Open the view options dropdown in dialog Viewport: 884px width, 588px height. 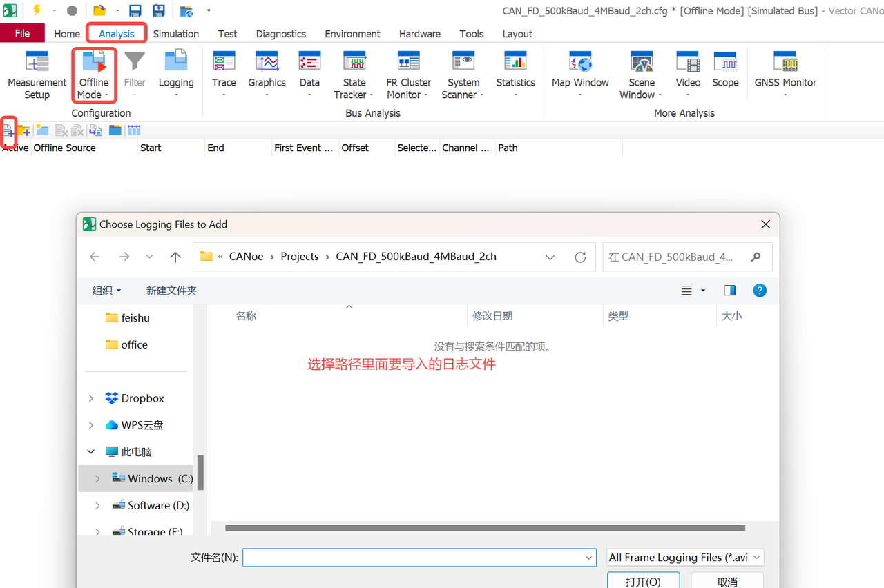pyautogui.click(x=703, y=291)
